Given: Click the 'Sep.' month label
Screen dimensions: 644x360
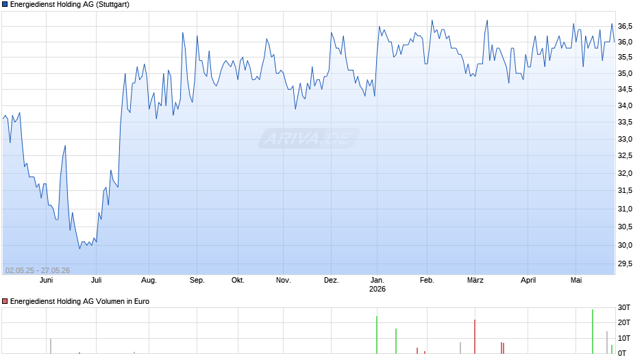Looking at the screenshot, I should tap(197, 281).
